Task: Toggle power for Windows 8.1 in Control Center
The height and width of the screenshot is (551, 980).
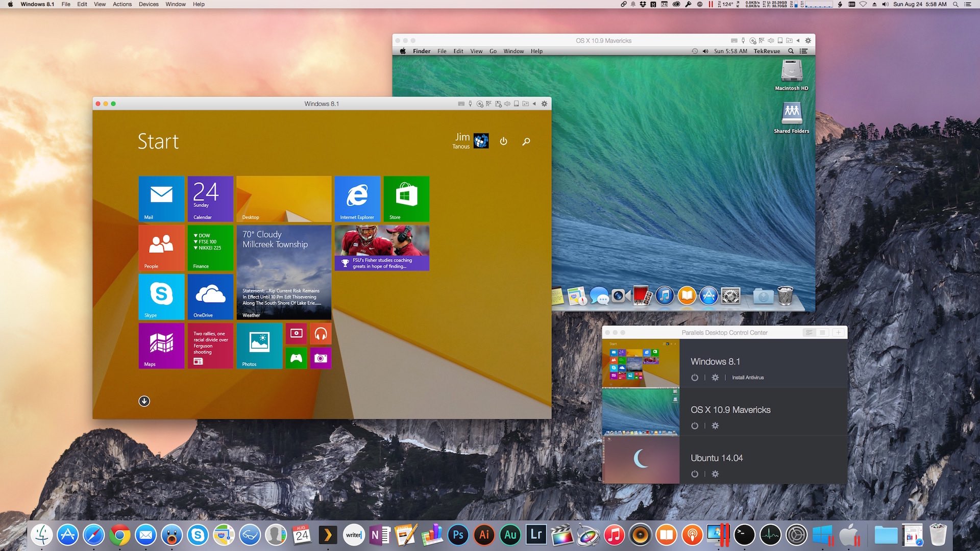Action: pos(695,378)
